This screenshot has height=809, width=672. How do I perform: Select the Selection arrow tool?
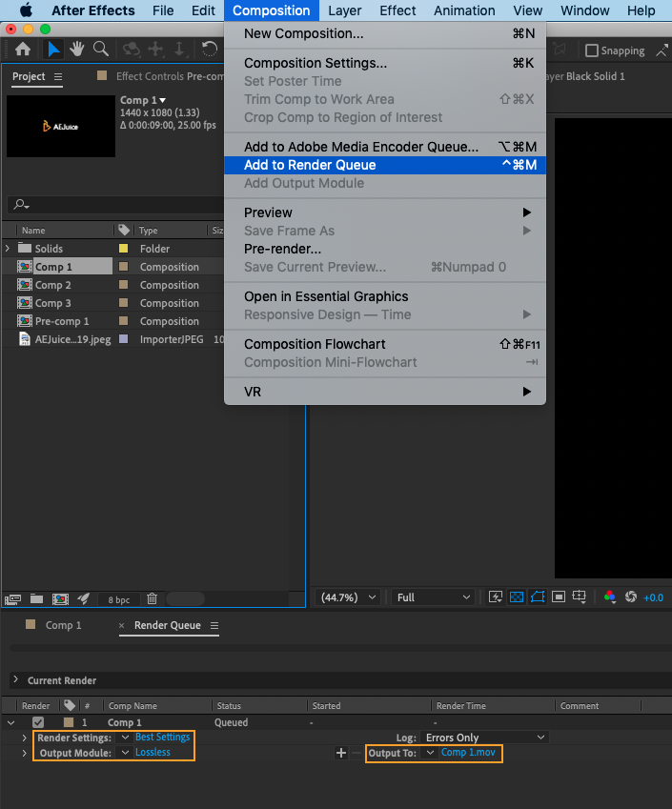53,50
